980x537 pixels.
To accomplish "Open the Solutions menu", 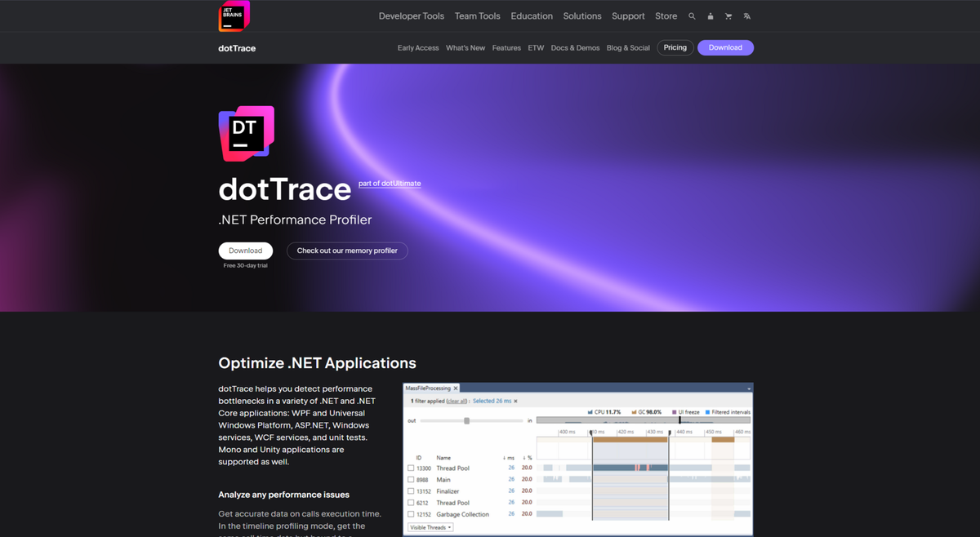I will (582, 16).
